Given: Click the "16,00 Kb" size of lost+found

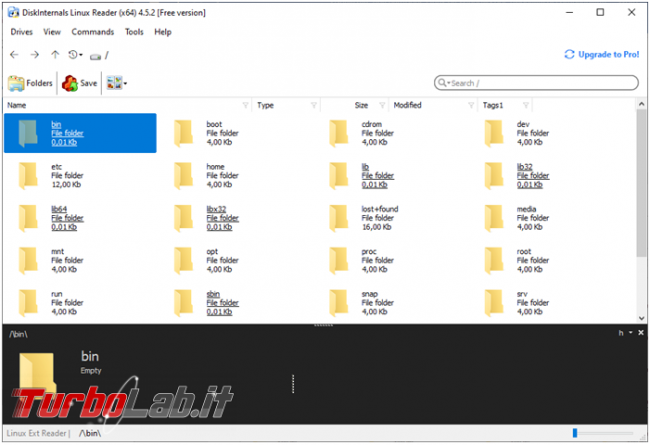Looking at the screenshot, I should (376, 227).
